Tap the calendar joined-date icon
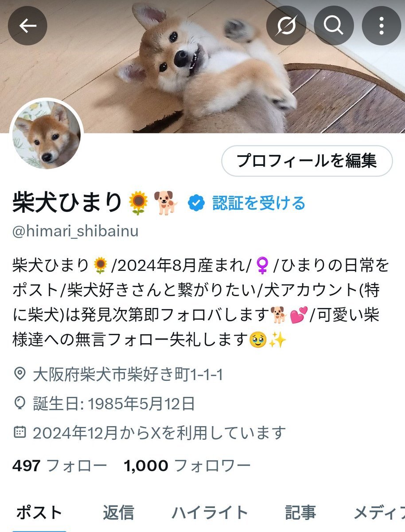 pos(20,432)
